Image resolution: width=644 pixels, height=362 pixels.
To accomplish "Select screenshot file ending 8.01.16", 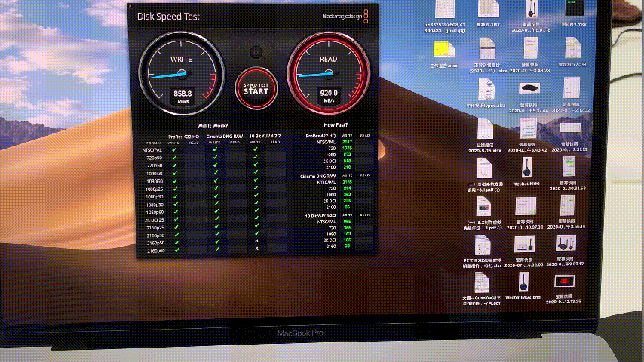I will coord(531,17).
